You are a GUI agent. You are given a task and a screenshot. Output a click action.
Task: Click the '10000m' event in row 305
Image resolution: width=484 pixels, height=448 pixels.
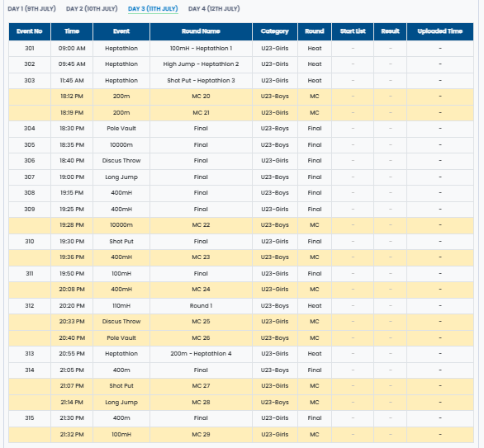[x=121, y=145]
